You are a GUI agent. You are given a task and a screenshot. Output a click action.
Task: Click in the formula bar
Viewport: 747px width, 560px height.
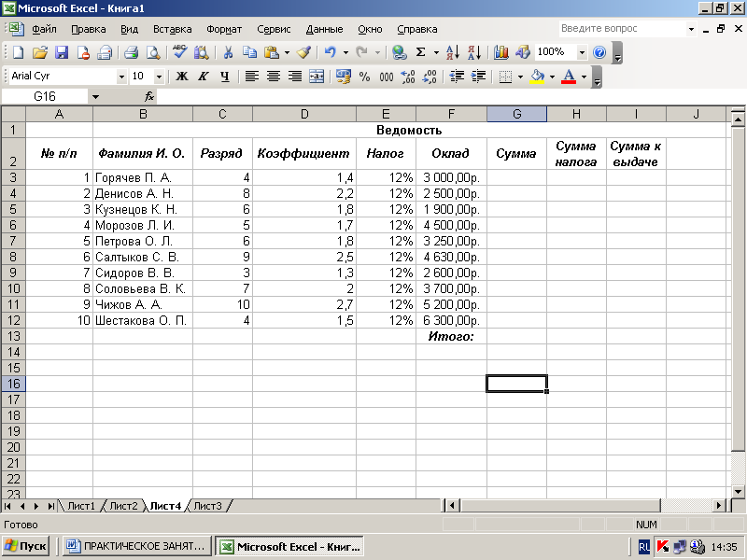tap(450, 97)
